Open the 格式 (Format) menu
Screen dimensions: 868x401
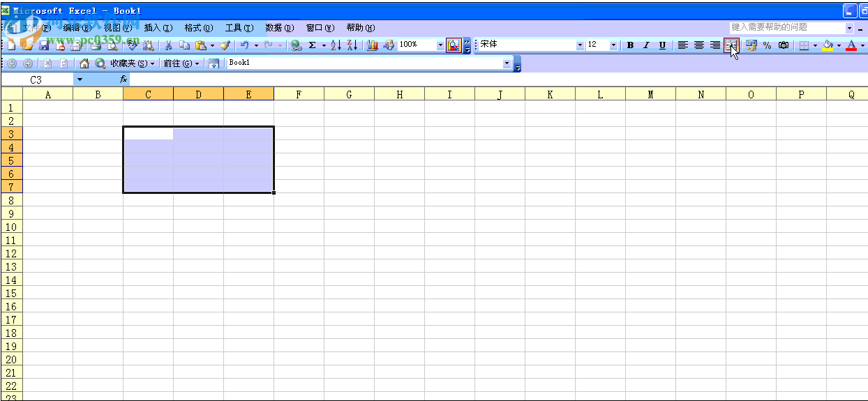point(199,28)
